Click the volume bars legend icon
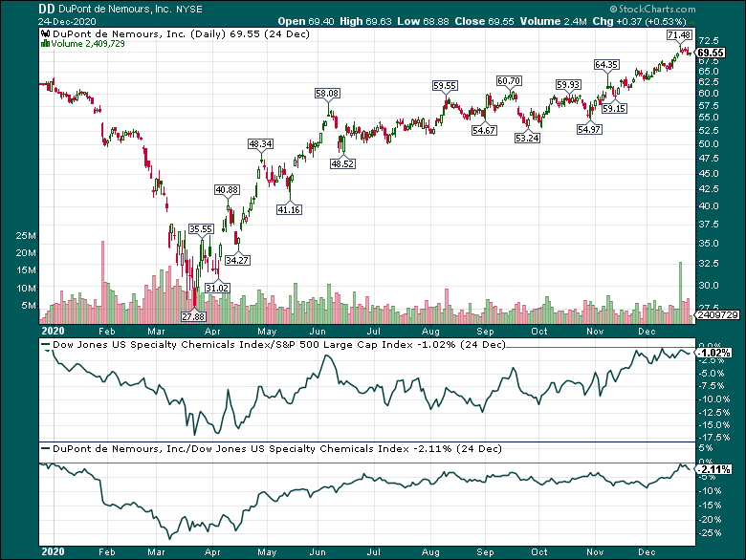 pos(45,44)
